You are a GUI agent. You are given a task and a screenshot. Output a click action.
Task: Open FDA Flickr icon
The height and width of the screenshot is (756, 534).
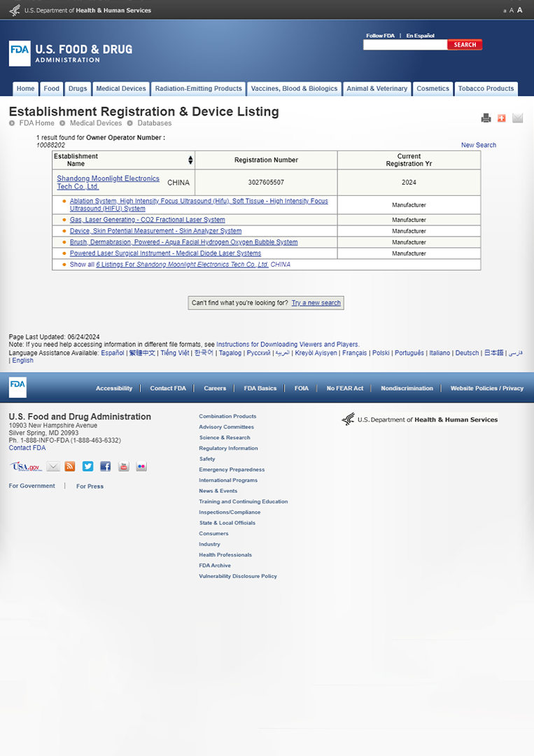tap(141, 466)
